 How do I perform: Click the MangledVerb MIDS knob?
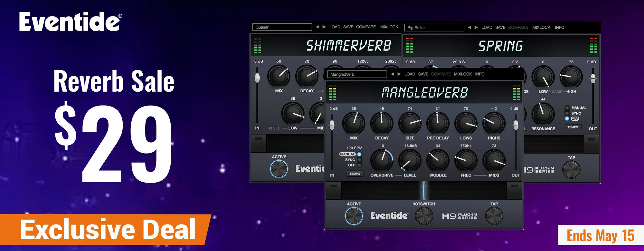[494, 160]
